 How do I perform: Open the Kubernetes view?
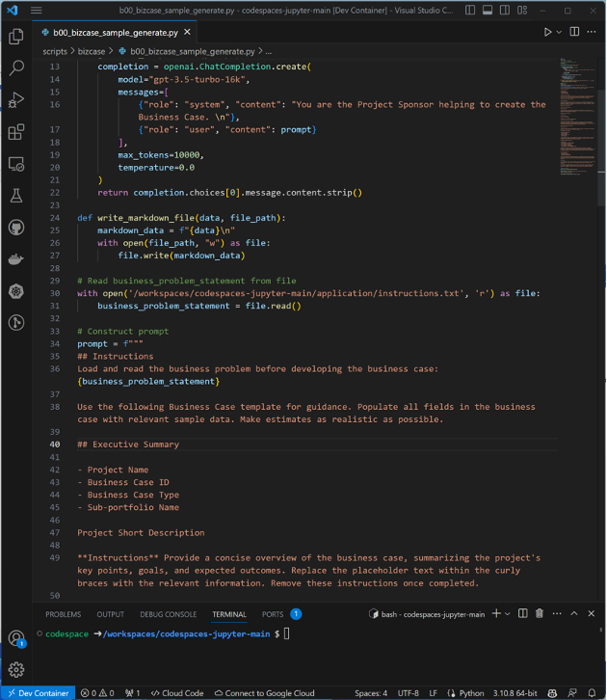[16, 291]
